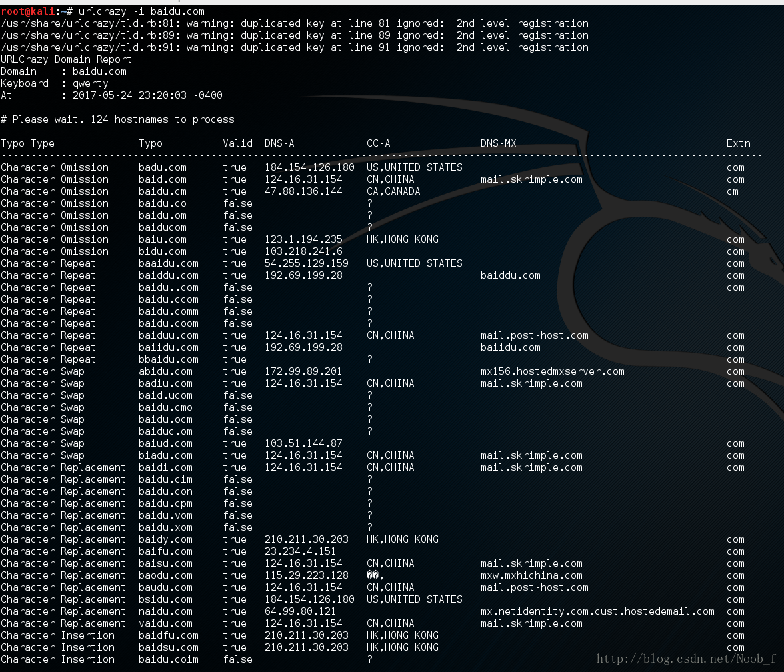Click 'CA,CANADA' country entry

coord(393,191)
